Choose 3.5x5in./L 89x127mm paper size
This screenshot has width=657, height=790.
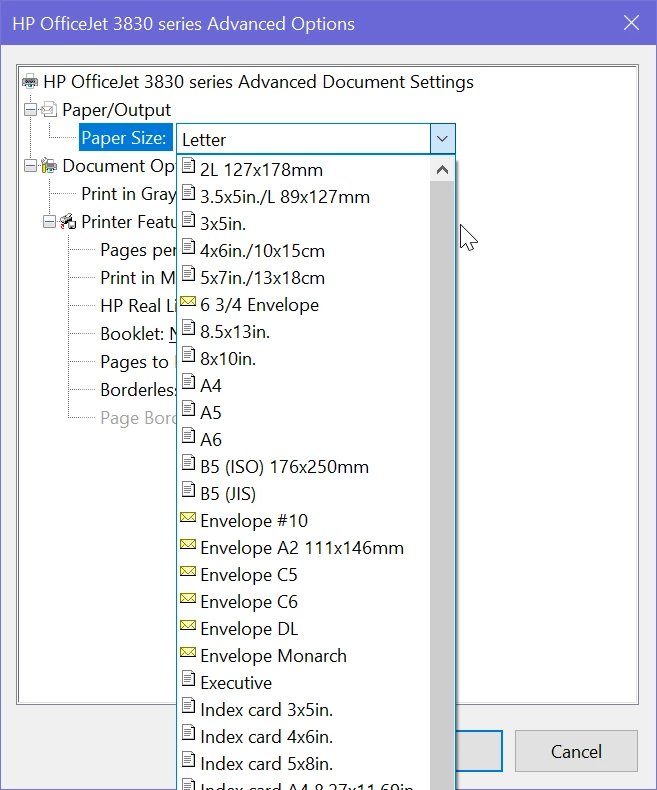(304, 196)
